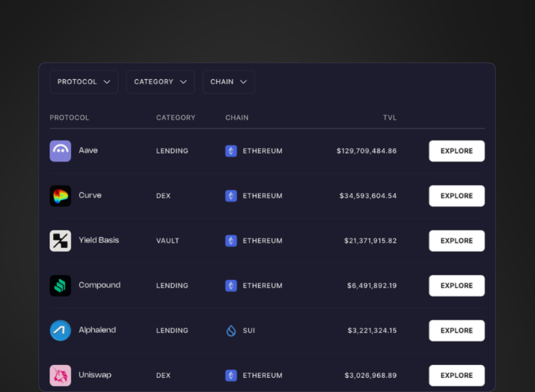
Task: Click Ethereum chain icon in Uniswap row
Action: pos(231,376)
